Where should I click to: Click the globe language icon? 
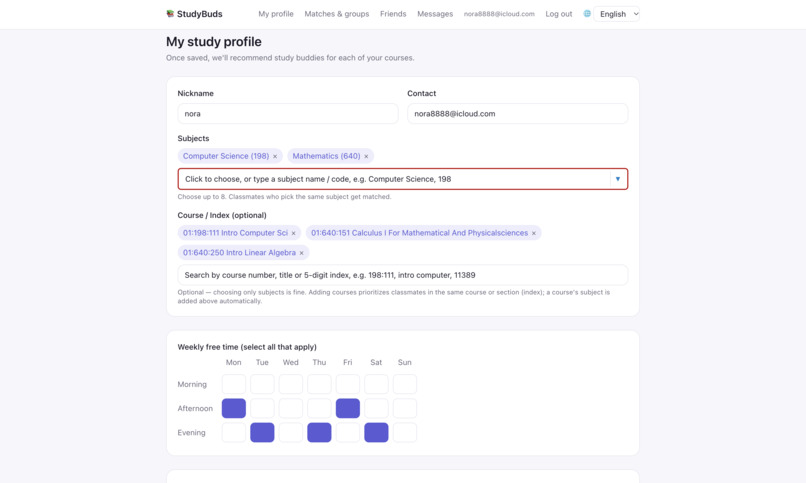pos(587,14)
